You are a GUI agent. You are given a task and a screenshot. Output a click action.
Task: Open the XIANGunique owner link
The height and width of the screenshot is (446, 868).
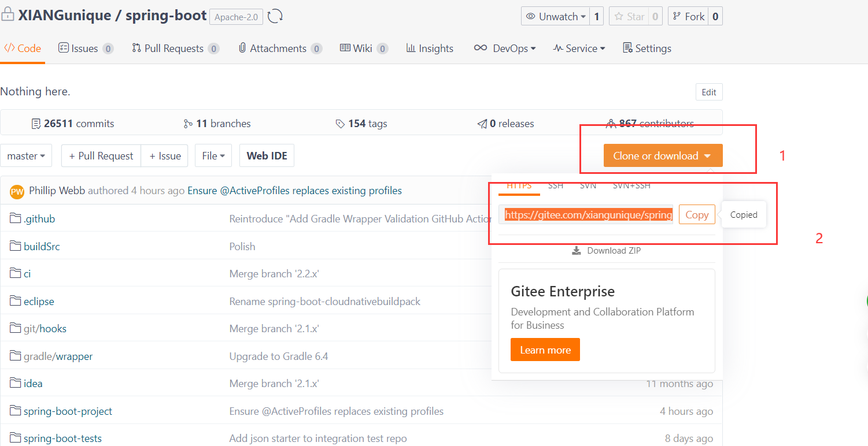65,16
